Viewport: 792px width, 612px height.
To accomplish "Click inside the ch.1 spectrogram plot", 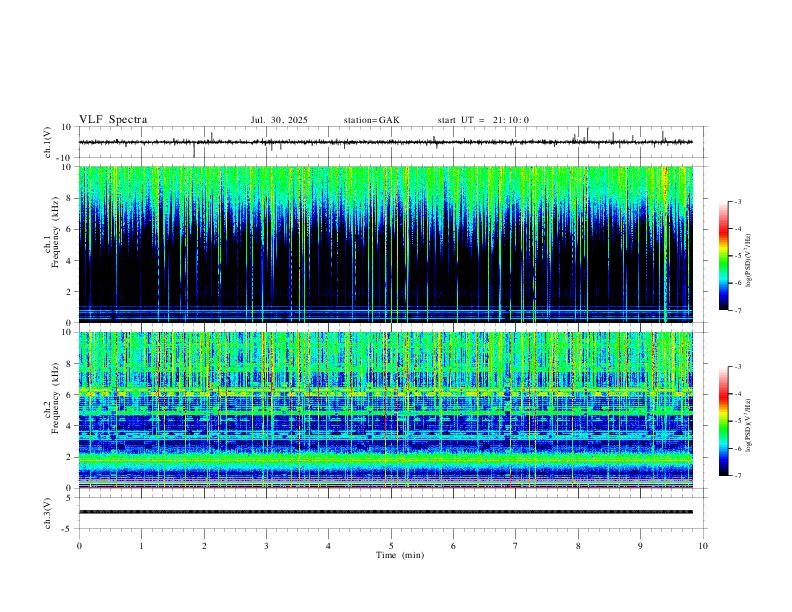I will [385, 244].
